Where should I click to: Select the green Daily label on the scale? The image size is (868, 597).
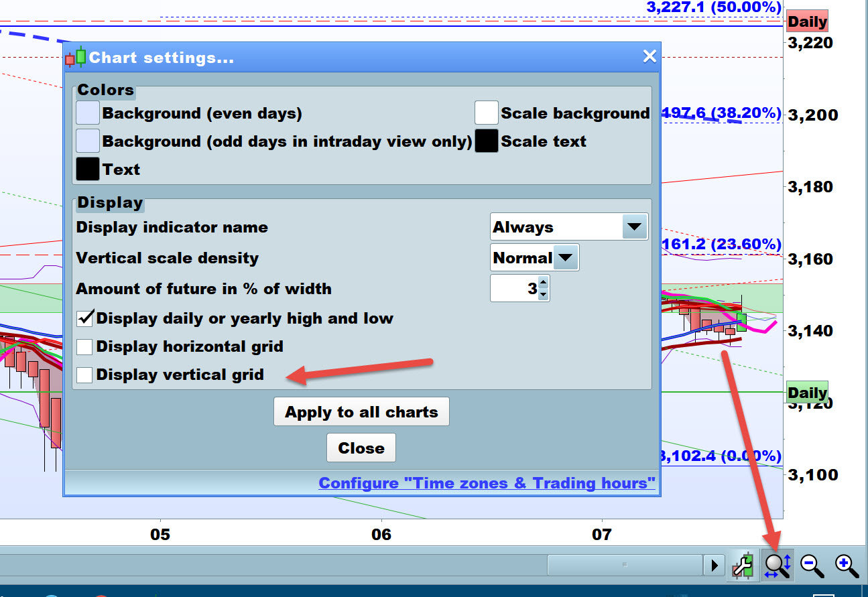[806, 392]
